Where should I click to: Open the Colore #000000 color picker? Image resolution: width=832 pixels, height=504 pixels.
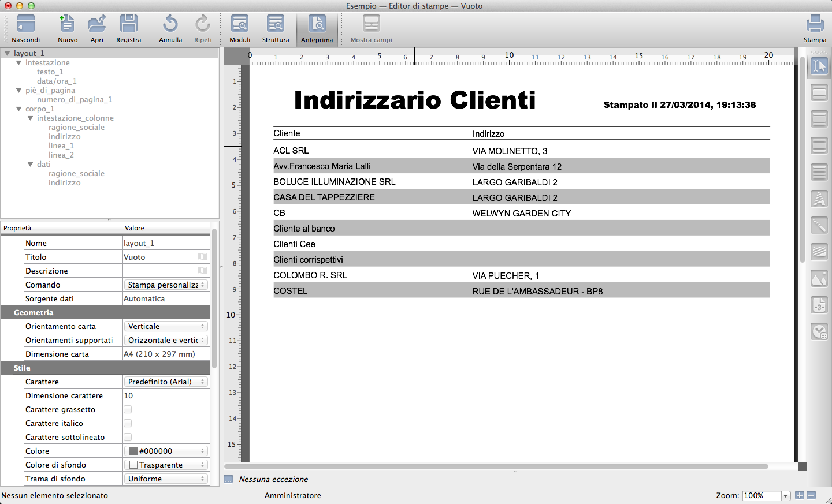[166, 451]
